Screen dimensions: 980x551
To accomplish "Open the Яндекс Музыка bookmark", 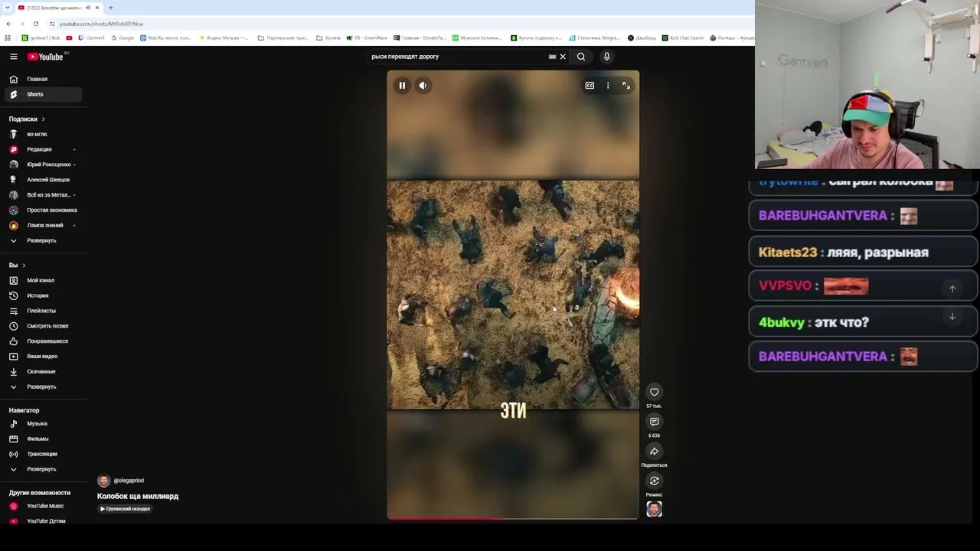I will click(x=224, y=37).
